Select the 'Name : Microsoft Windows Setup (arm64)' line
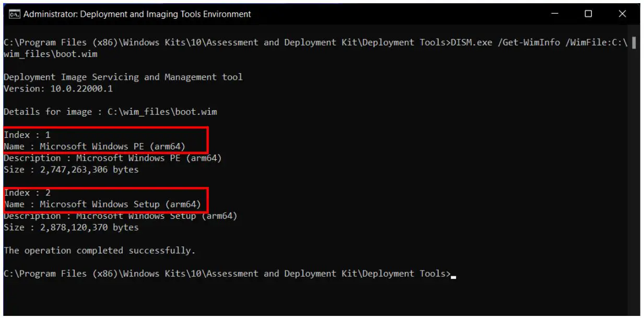The image size is (644, 318). tap(102, 204)
